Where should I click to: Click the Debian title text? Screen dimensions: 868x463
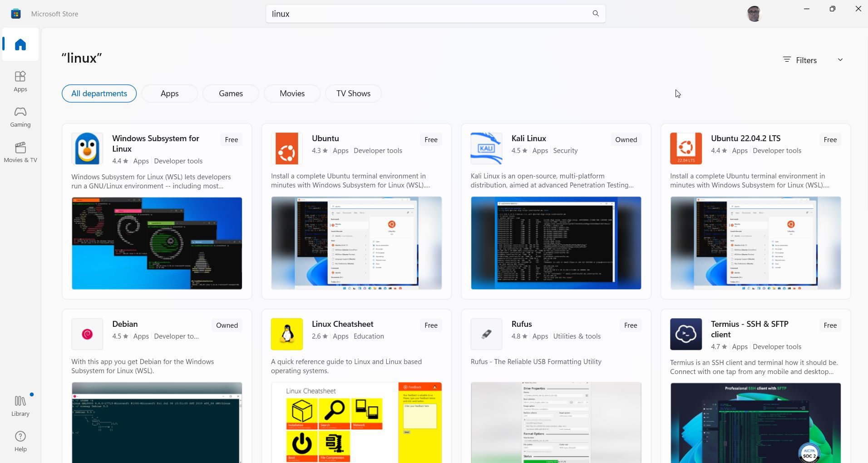pos(125,324)
